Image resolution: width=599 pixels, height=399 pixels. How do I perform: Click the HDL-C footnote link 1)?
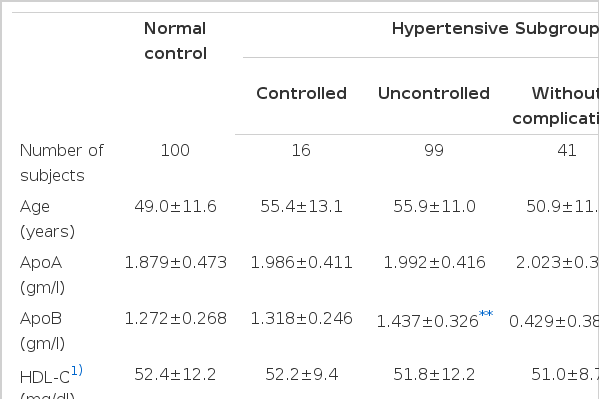[x=77, y=370]
